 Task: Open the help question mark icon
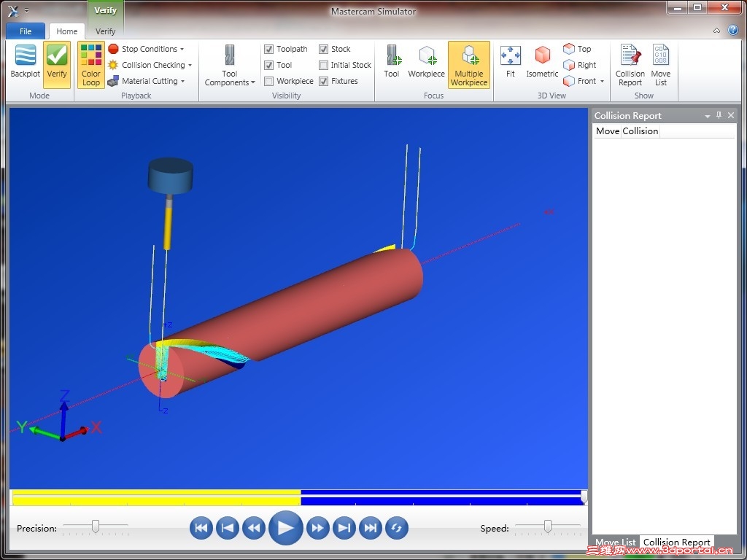[733, 31]
